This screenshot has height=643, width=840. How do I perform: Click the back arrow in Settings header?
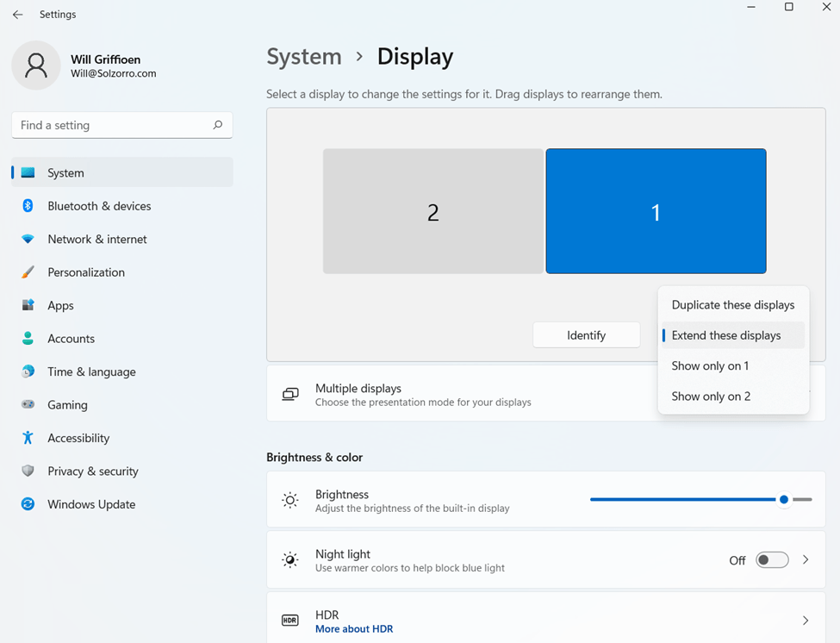coord(18,15)
